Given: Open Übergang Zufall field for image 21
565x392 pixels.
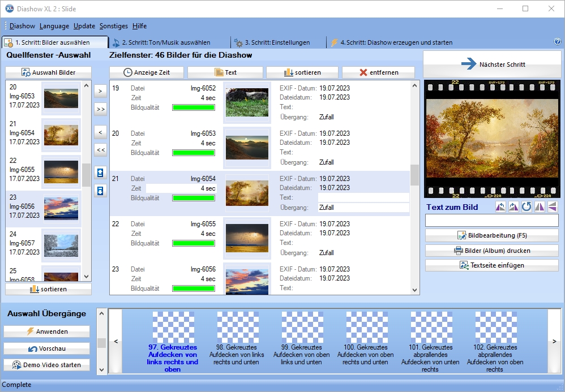Looking at the screenshot, I should pyautogui.click(x=363, y=208).
